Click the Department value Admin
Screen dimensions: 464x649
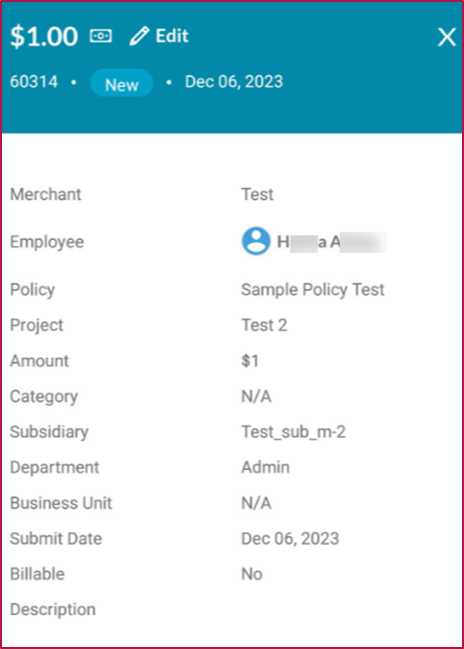[265, 467]
